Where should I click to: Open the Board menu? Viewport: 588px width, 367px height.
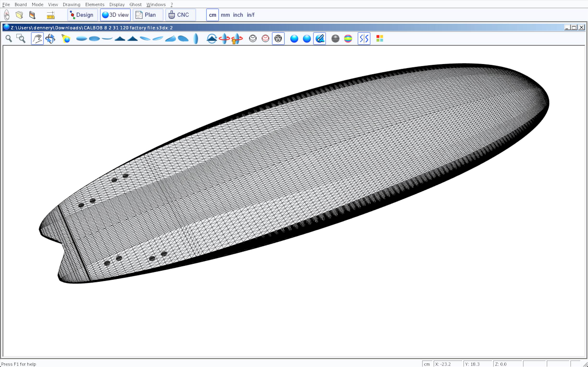(21, 4)
